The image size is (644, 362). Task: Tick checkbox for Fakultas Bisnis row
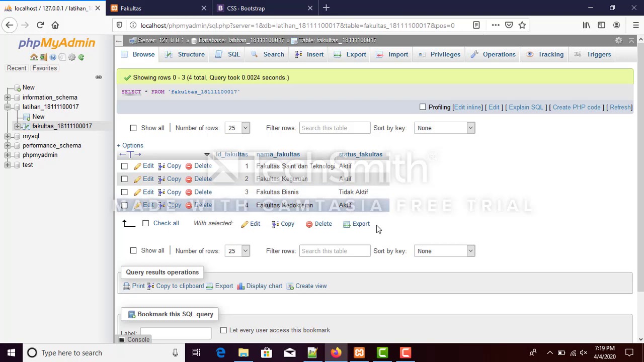coord(124,192)
